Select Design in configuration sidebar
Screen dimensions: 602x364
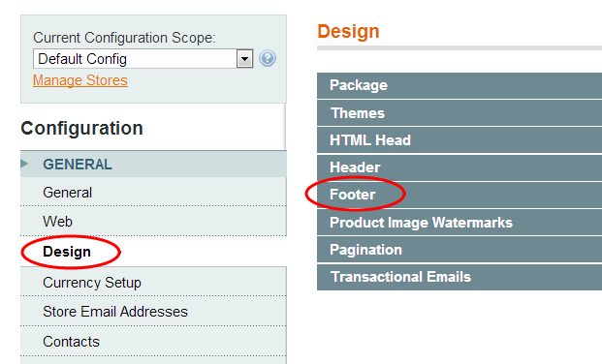[153, 252]
